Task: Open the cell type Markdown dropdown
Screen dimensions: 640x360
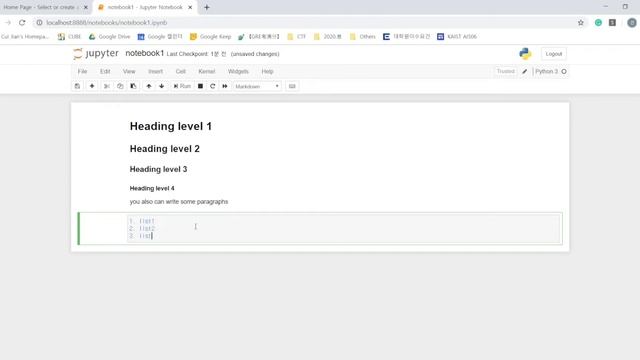Action: tap(257, 86)
